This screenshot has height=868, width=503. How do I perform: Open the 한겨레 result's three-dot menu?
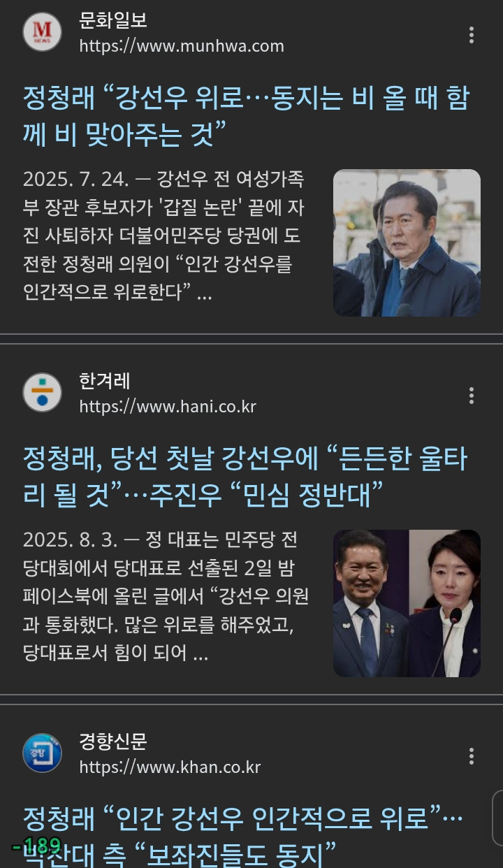coord(472,396)
